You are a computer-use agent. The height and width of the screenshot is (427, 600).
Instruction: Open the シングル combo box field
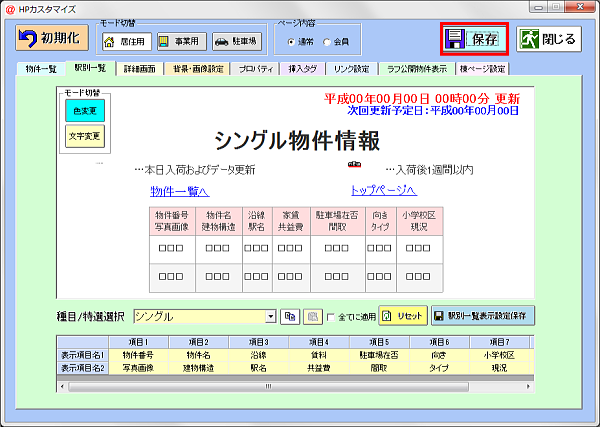point(205,317)
